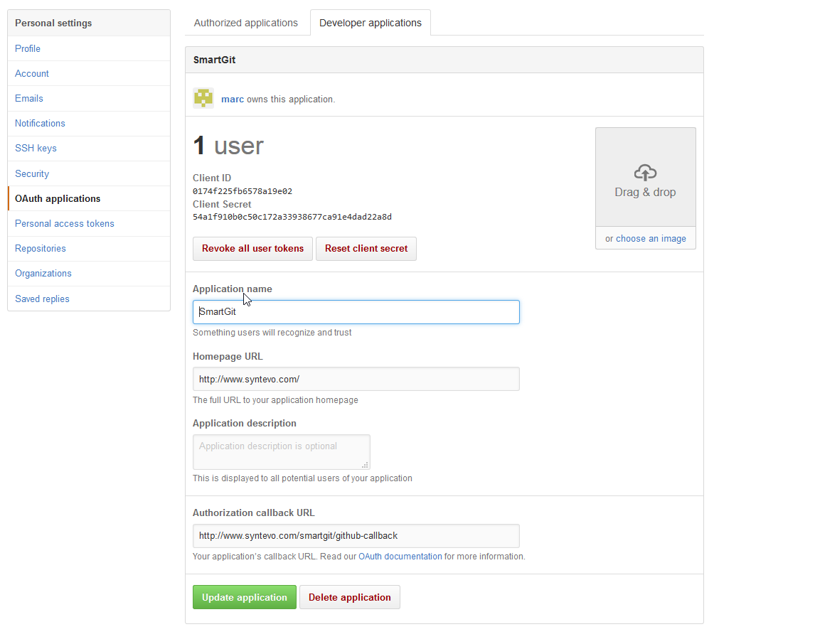Open Personal access tokens page
815x644 pixels.
tap(65, 223)
